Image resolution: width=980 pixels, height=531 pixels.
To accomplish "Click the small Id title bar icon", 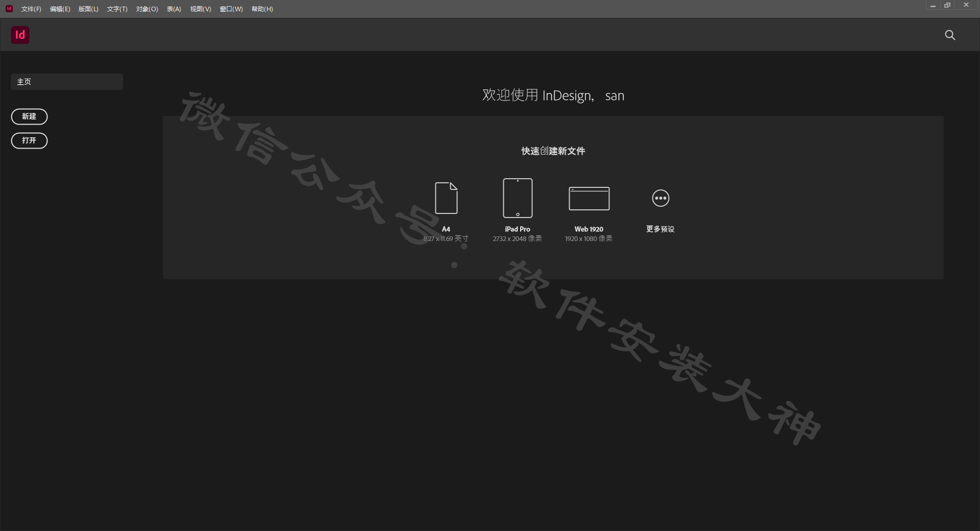I will 9,9.
